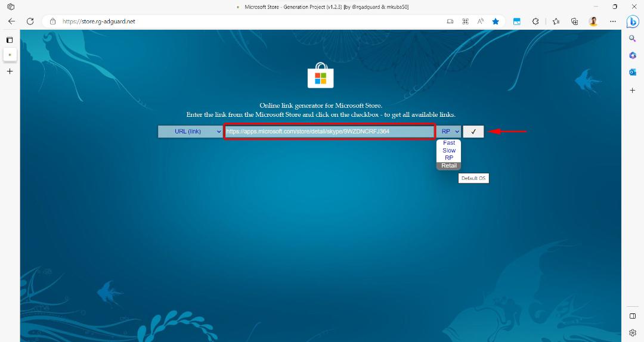Open sidebar settings gear icon
Screen dimensions: 644x342
(x=633, y=332)
